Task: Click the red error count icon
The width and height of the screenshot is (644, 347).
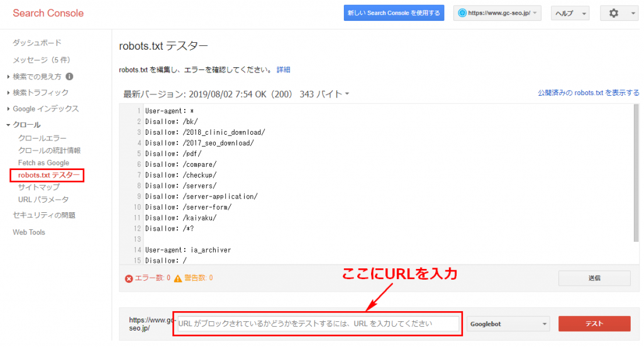Action: [128, 279]
